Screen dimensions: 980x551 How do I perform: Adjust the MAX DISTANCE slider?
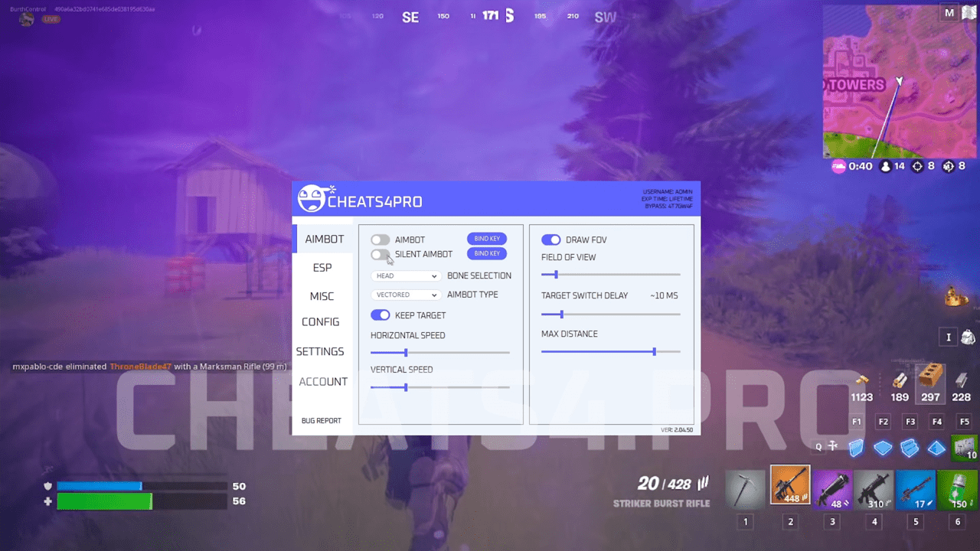(611, 352)
